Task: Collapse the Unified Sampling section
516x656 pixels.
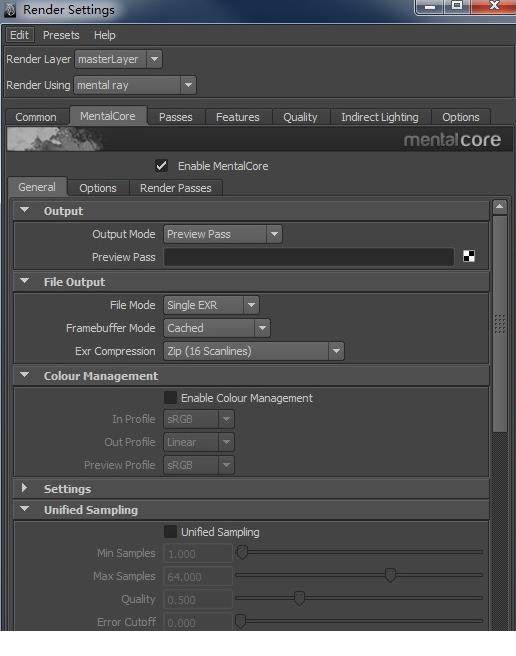Action: (25, 509)
